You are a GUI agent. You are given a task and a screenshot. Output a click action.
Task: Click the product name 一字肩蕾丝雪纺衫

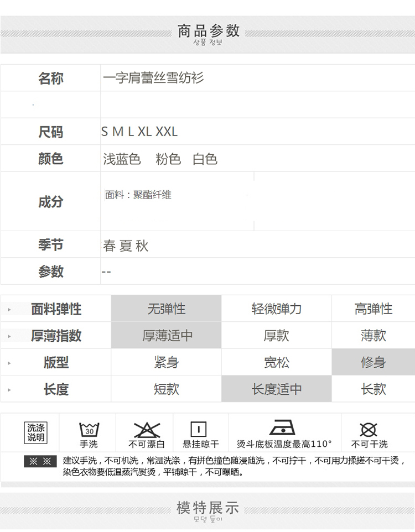point(153,78)
